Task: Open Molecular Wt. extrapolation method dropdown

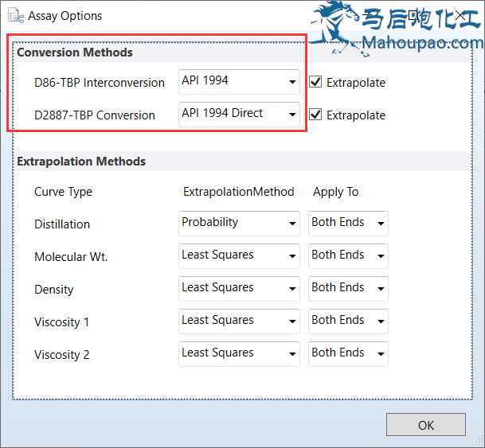Action: click(239, 256)
